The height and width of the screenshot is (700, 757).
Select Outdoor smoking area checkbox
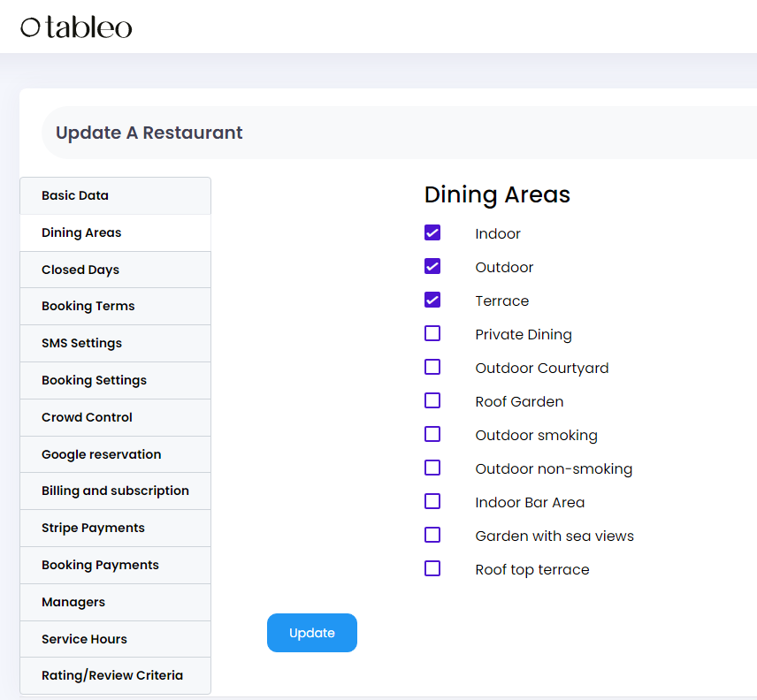[x=432, y=434]
